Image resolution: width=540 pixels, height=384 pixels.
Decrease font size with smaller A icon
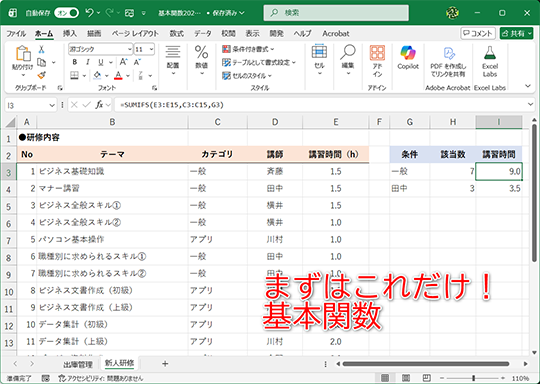[137, 62]
